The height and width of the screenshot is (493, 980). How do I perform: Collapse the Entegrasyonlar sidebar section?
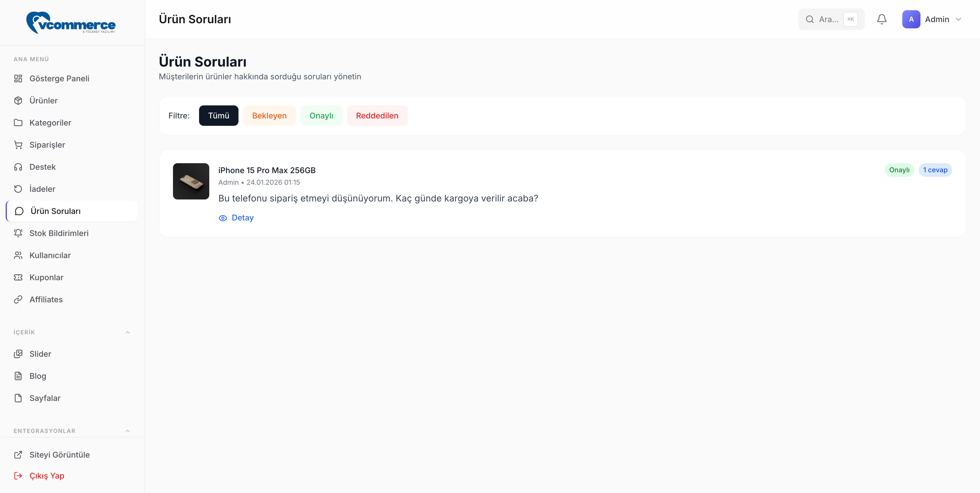(127, 431)
